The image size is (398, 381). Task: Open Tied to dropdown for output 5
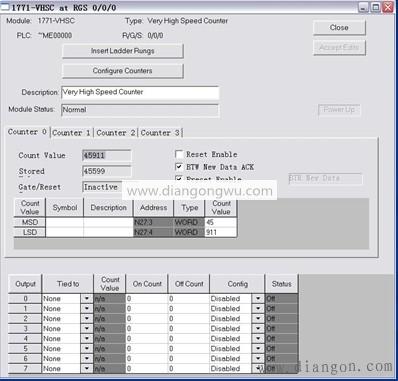pyautogui.click(x=87, y=348)
